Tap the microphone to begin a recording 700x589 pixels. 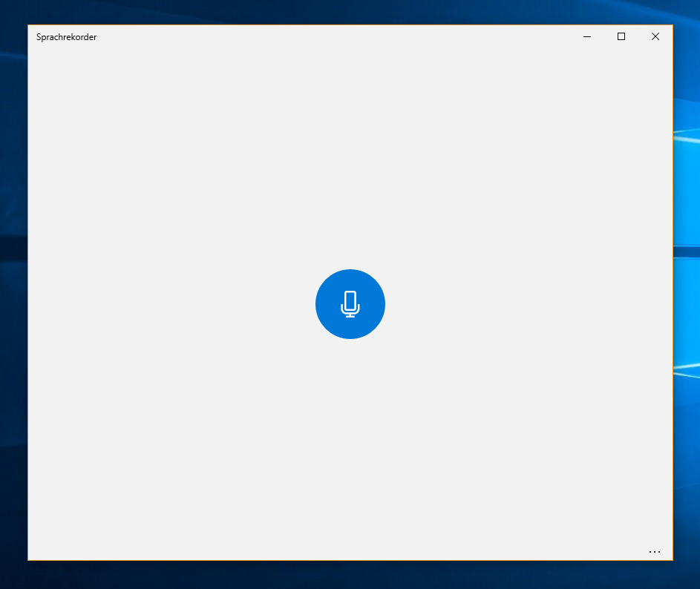(x=350, y=304)
